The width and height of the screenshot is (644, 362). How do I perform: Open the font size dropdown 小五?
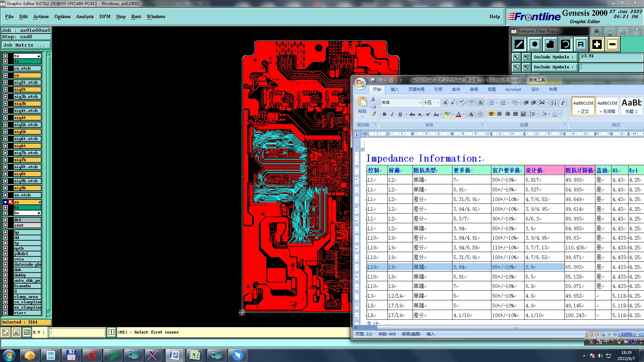click(438, 103)
